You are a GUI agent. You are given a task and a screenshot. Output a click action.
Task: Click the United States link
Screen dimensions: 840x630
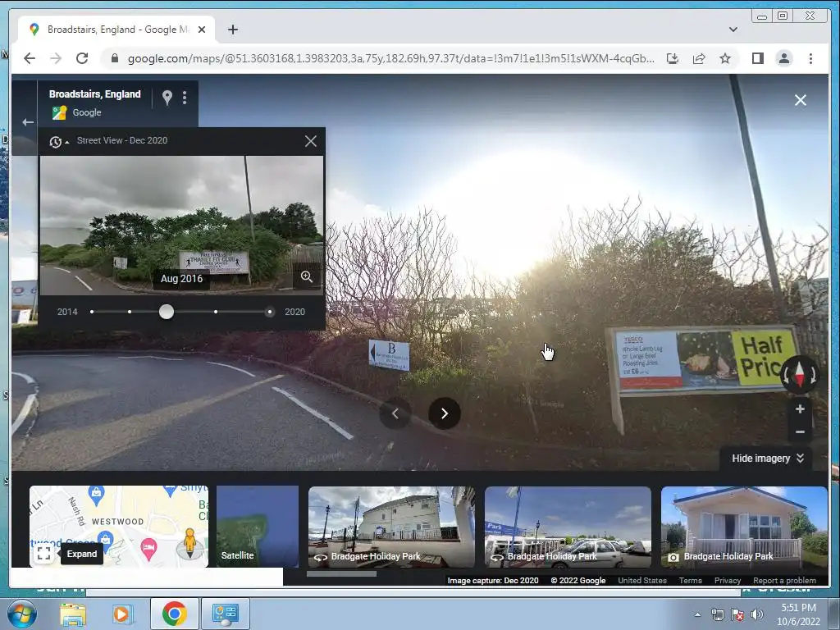pos(642,580)
